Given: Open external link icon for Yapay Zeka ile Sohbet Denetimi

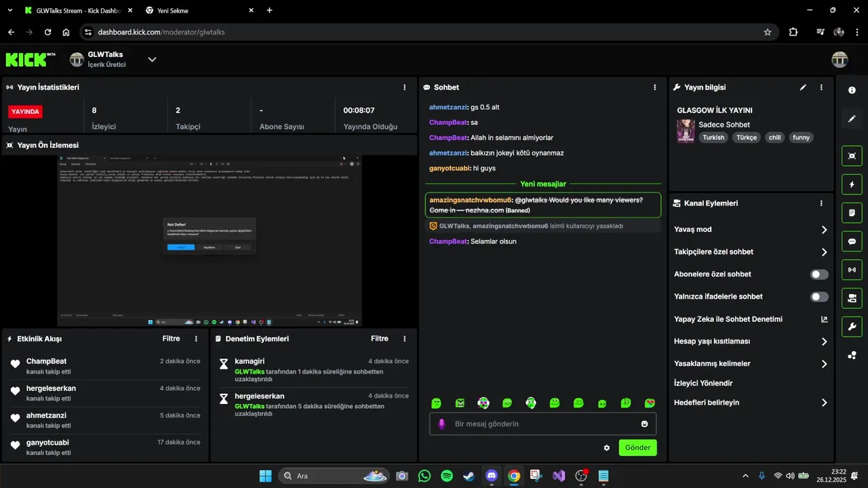Looking at the screenshot, I should click(x=824, y=319).
